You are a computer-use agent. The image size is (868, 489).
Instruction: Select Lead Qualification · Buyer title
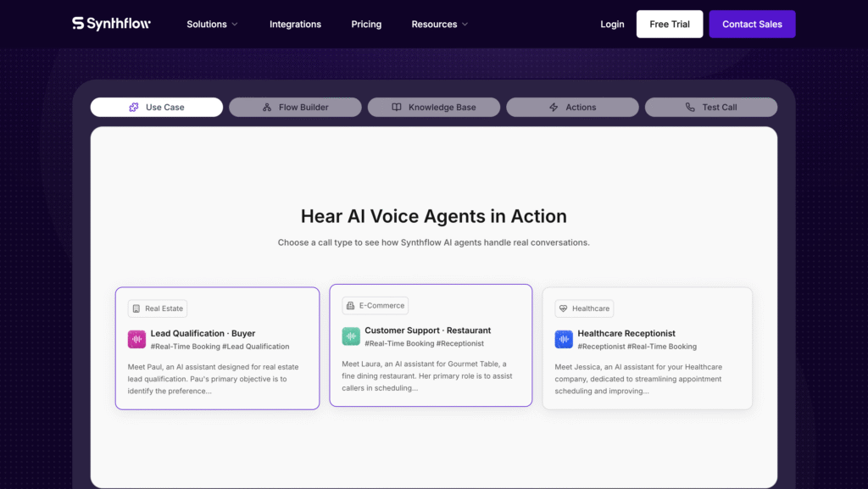coord(203,333)
